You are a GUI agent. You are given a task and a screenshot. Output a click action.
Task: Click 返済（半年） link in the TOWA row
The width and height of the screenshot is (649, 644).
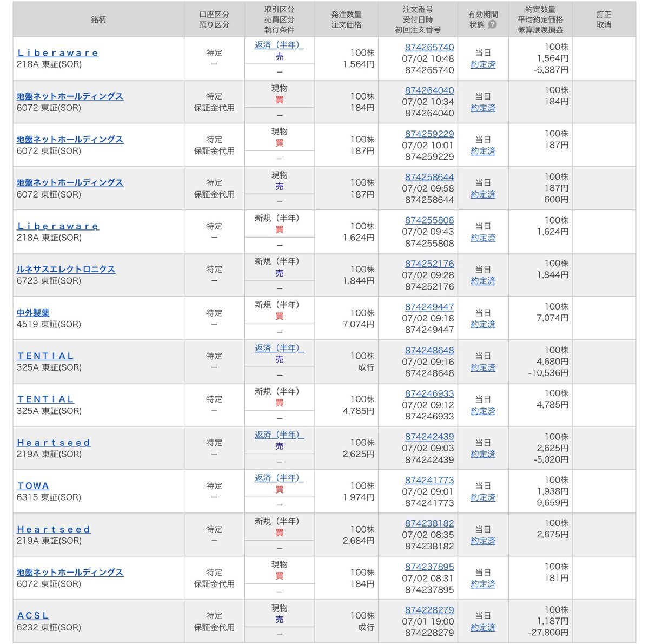pyautogui.click(x=279, y=478)
